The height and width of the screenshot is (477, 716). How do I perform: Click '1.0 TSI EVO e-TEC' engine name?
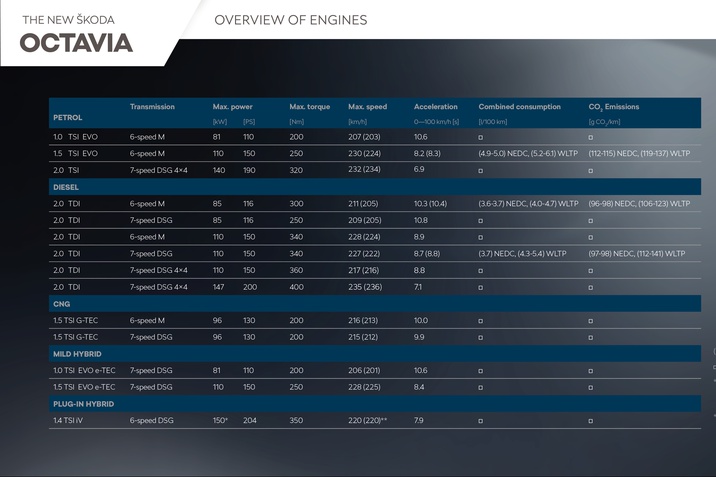pyautogui.click(x=84, y=371)
